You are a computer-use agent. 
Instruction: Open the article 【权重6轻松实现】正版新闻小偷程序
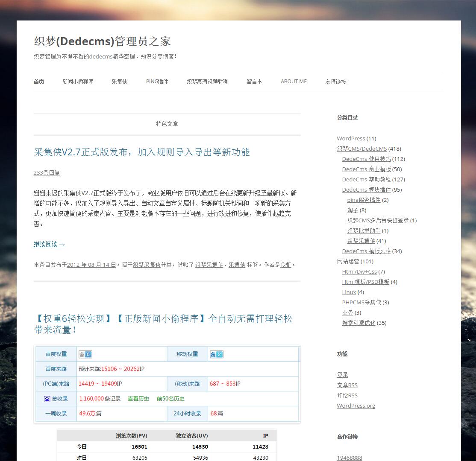coord(163,324)
